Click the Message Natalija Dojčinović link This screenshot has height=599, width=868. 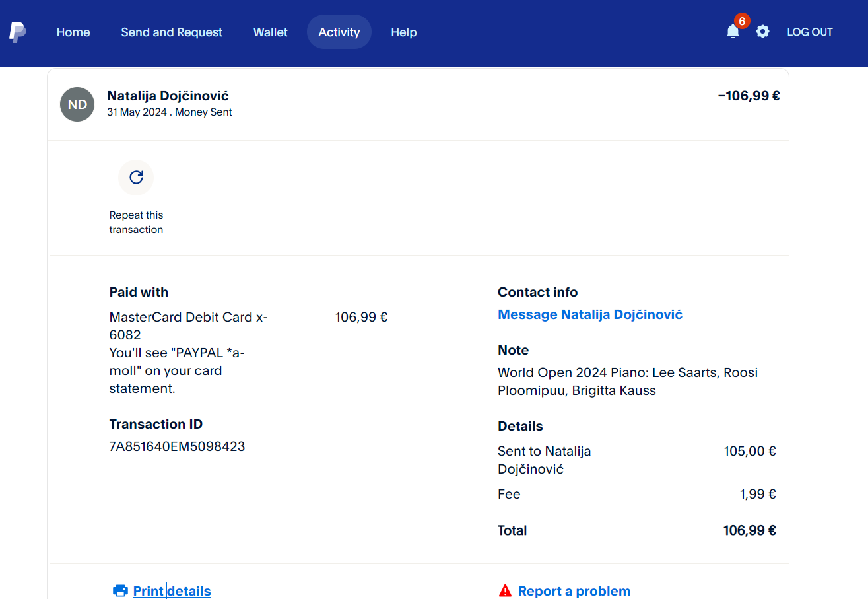point(590,315)
